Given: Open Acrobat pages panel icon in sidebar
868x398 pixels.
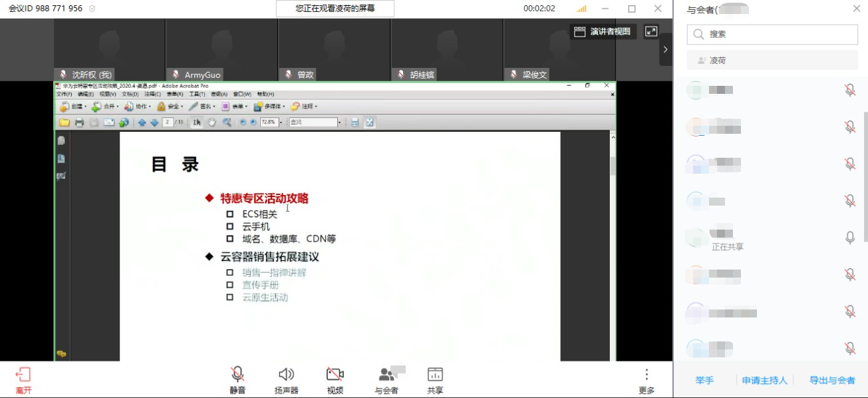Looking at the screenshot, I should [x=61, y=140].
